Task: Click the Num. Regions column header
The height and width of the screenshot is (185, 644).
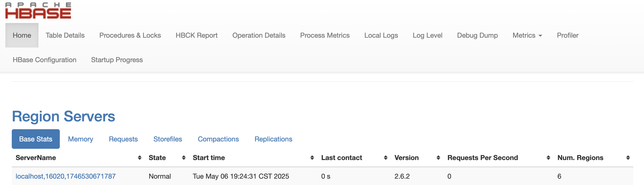Action: pos(580,158)
